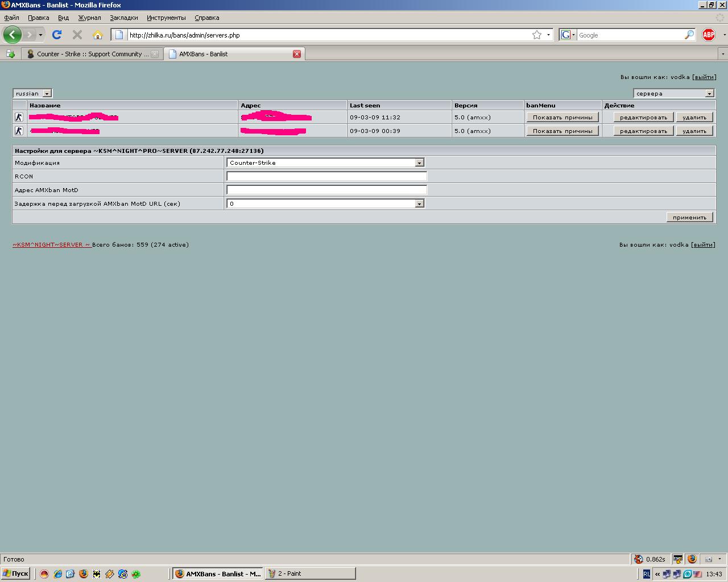The width and height of the screenshot is (728, 582).
Task: Click Показать причины in the 00:39 row
Action: point(562,131)
